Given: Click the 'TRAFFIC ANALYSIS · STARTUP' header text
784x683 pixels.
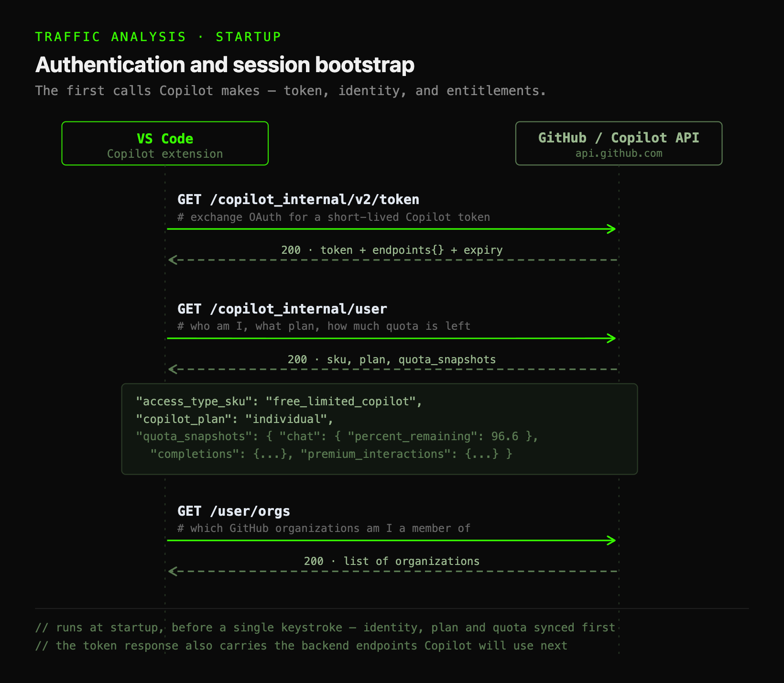Looking at the screenshot, I should point(158,37).
